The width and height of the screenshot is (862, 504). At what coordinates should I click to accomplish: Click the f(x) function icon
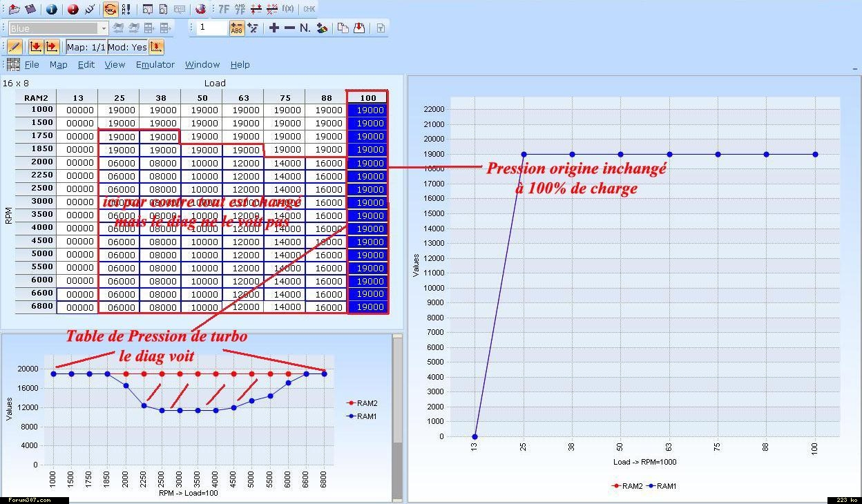coord(288,9)
